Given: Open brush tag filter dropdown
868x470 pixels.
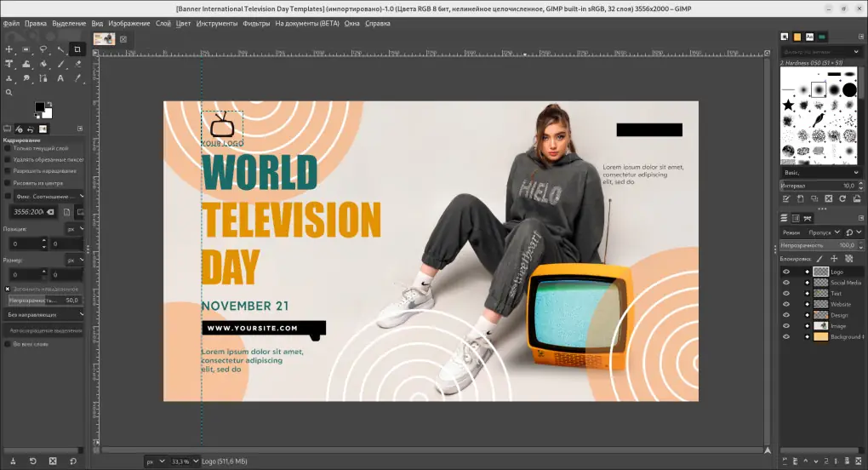Looking at the screenshot, I should tap(856, 51).
